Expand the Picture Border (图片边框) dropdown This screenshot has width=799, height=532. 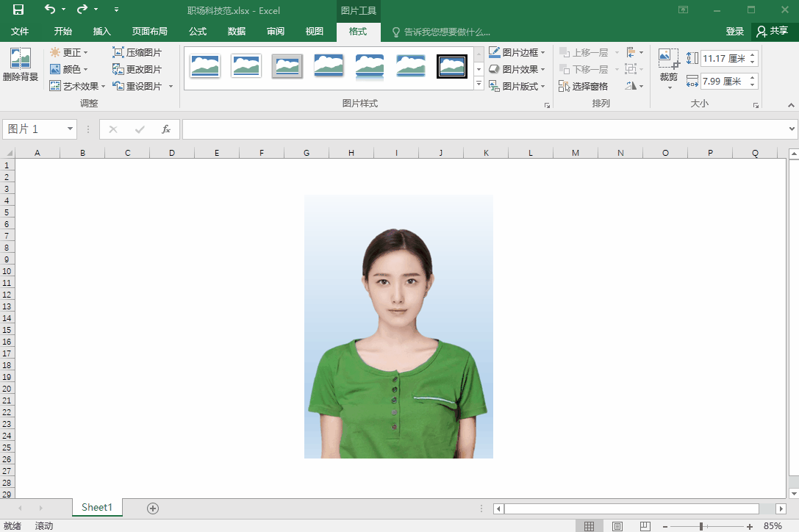click(x=542, y=53)
